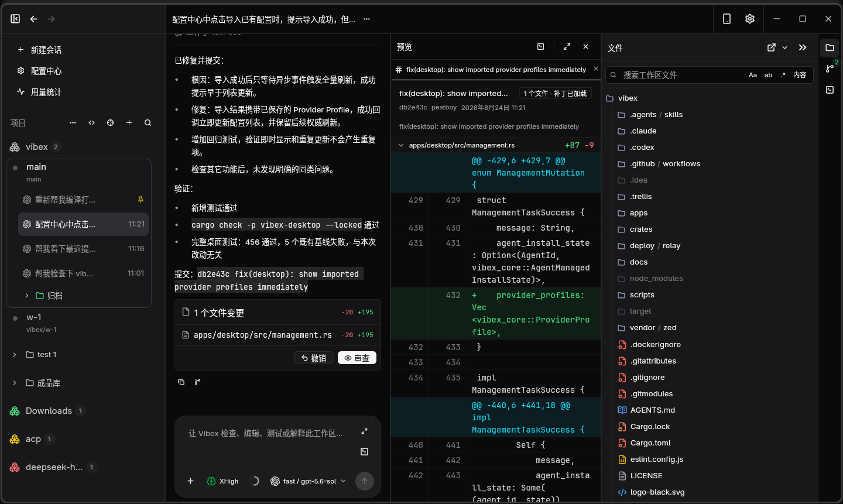
Task: Toggle 内容 content search mode
Action: (x=800, y=75)
